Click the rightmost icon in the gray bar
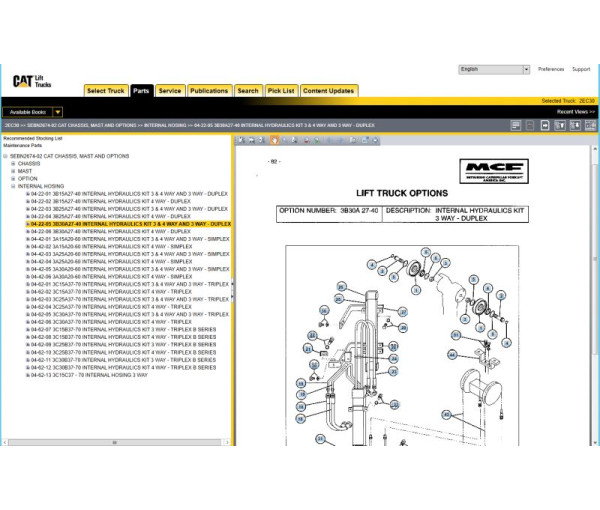The height and width of the screenshot is (510, 600). tap(592, 125)
